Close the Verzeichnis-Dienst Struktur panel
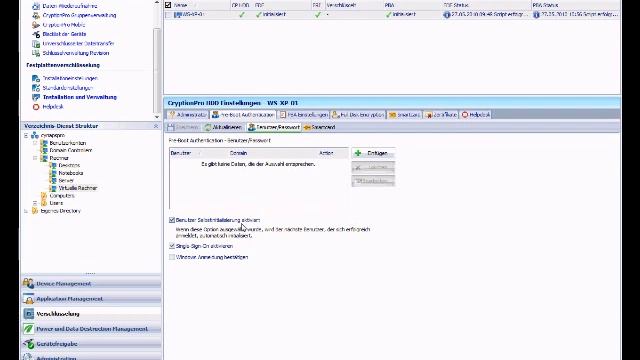The height and width of the screenshot is (360, 640). (x=156, y=126)
